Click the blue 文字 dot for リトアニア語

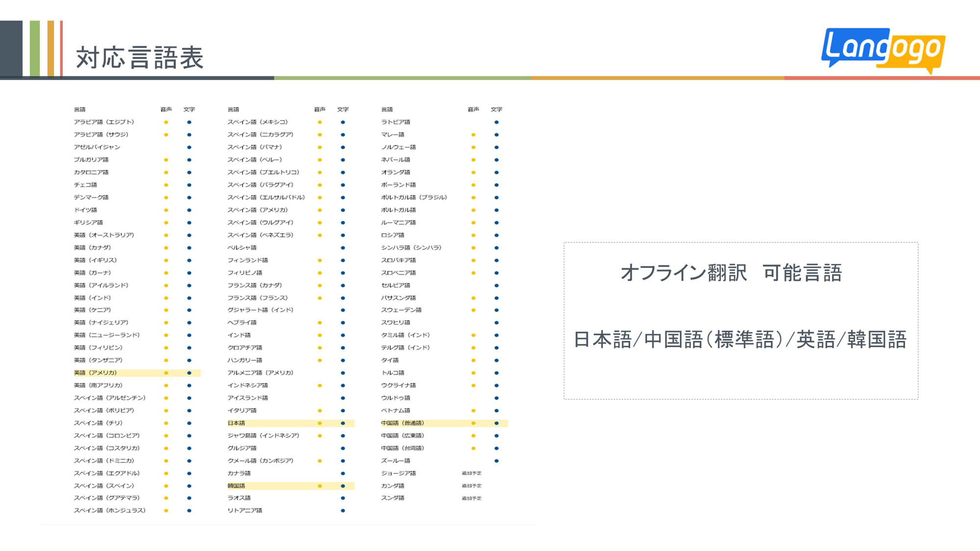(343, 510)
